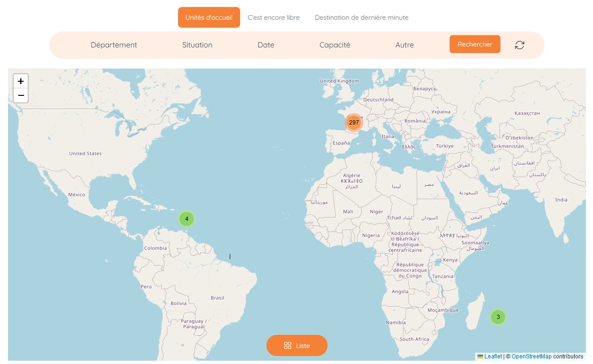Open the OpenStreetMap attribution link
Viewport: 593px width, 364px height.
point(531,356)
